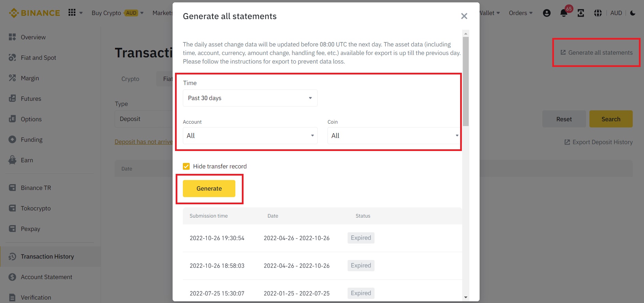Open the Time dropdown showing Past 30 days
The width and height of the screenshot is (644, 303).
250,98
